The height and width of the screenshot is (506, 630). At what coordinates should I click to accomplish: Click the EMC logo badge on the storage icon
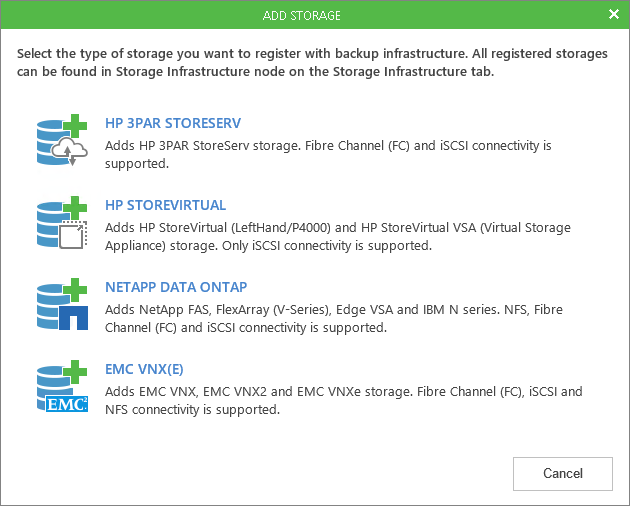[x=69, y=402]
